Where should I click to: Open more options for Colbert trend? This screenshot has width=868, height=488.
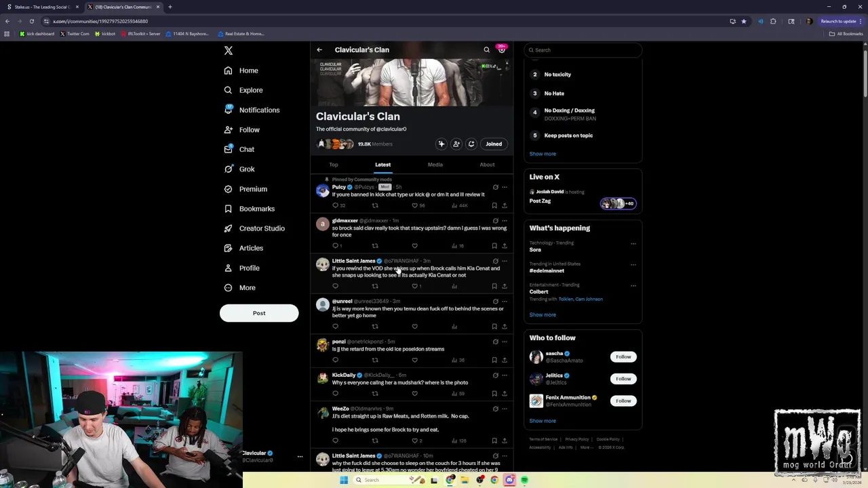[x=633, y=285]
